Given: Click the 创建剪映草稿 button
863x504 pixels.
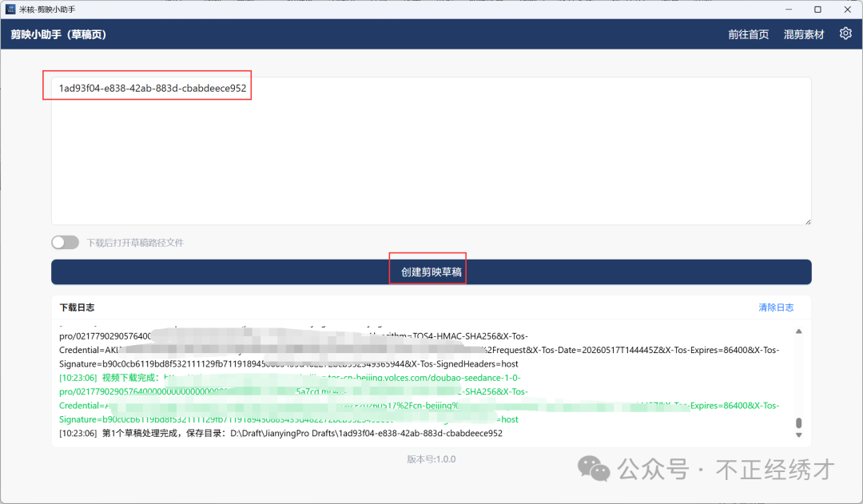Looking at the screenshot, I should 431,272.
